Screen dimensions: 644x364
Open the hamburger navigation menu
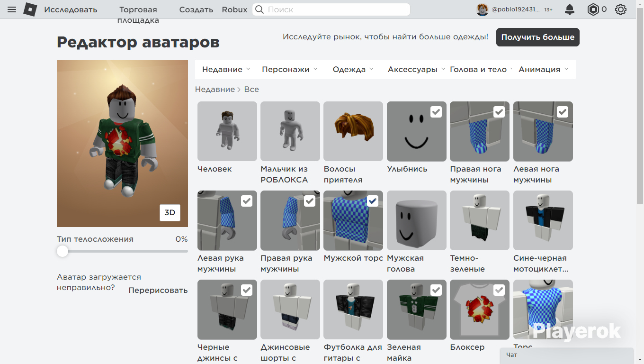click(x=12, y=9)
